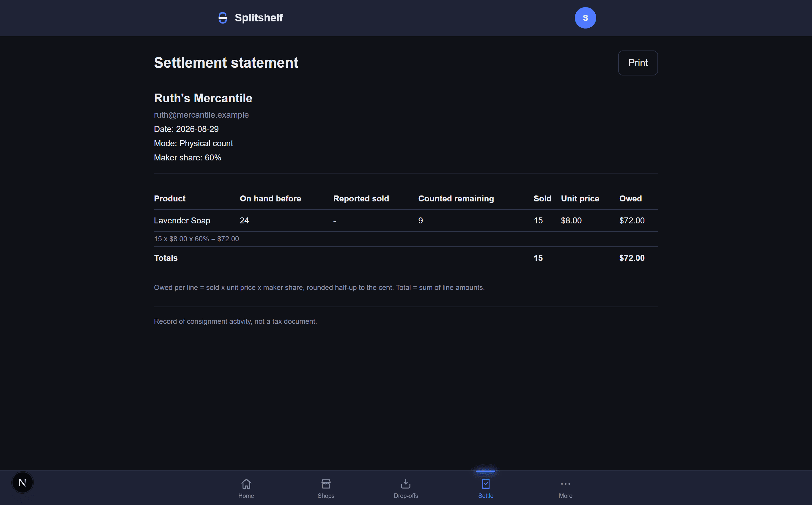
Task: Click the Totals label
Action: 166,258
